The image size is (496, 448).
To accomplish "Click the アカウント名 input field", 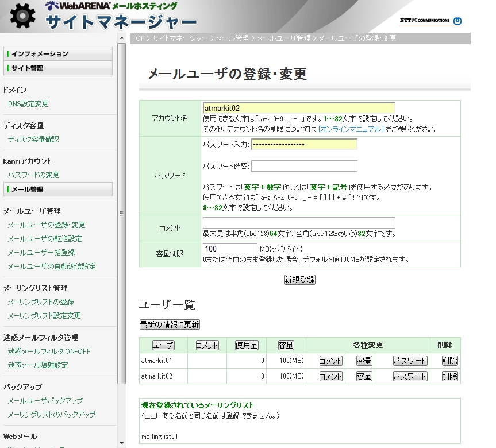I will 299,107.
